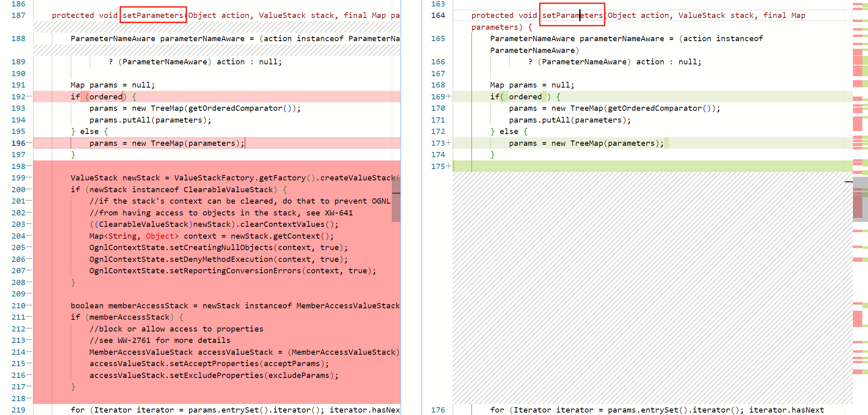Click line number 174 in the right gutter
The height and width of the screenshot is (415, 868).
pos(438,154)
